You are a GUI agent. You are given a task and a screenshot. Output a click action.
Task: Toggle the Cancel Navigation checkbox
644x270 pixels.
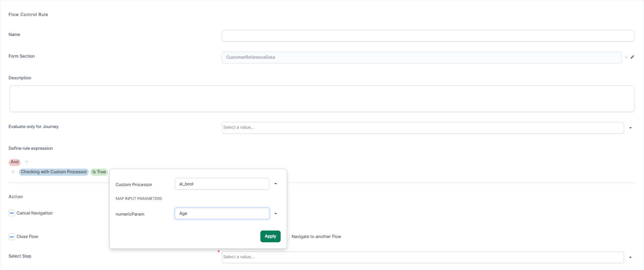[x=12, y=213]
